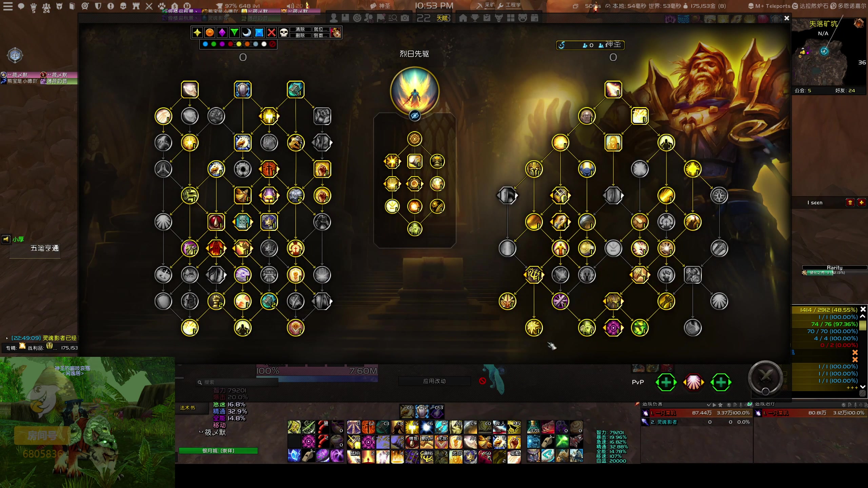Toggle the middle red PvP talent slot
The image size is (868, 488).
tap(693, 382)
